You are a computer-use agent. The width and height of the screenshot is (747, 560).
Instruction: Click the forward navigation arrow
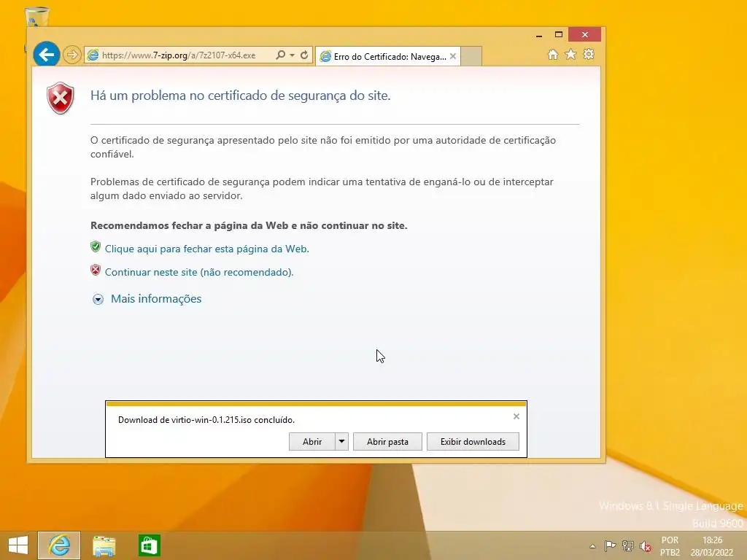point(72,55)
